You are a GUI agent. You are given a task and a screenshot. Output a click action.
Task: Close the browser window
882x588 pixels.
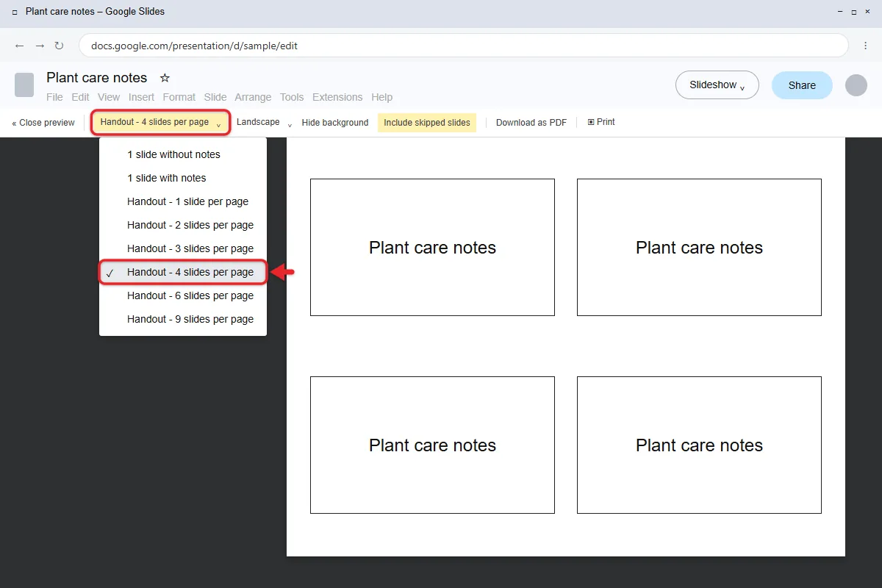point(868,12)
